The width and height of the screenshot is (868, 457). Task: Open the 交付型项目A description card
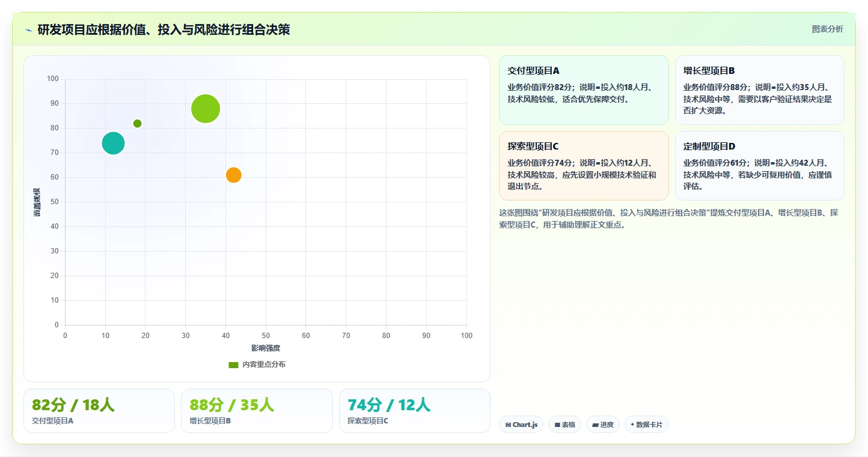coord(584,90)
